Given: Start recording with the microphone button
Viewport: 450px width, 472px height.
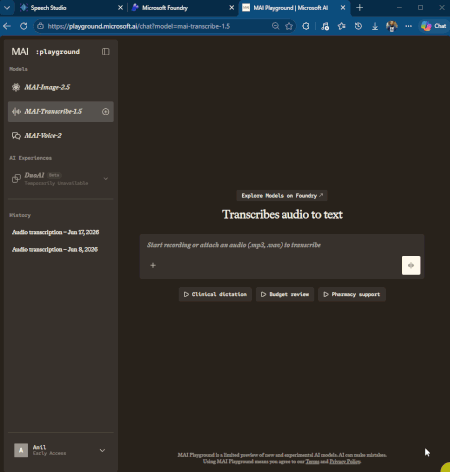Looking at the screenshot, I should 411,265.
